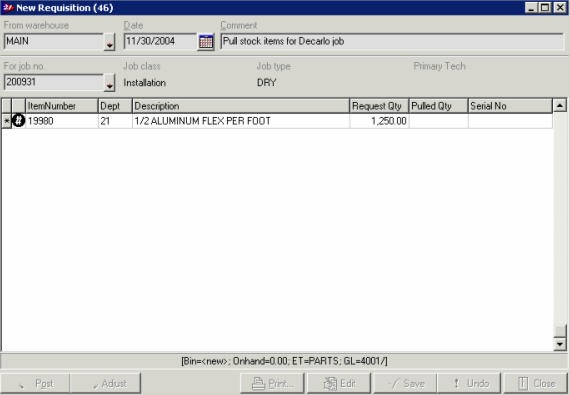
Task: Click the Dept column header
Action: (x=115, y=106)
